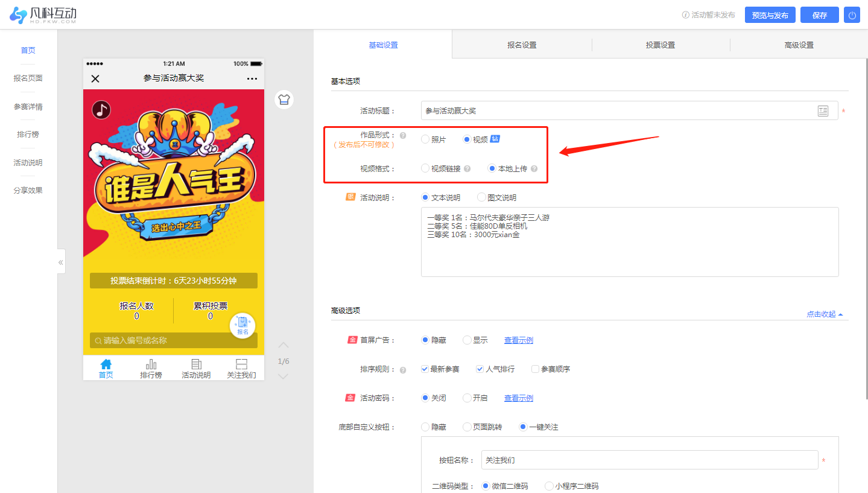
Task: Open 查看示例 link for 活动密码
Action: point(519,398)
